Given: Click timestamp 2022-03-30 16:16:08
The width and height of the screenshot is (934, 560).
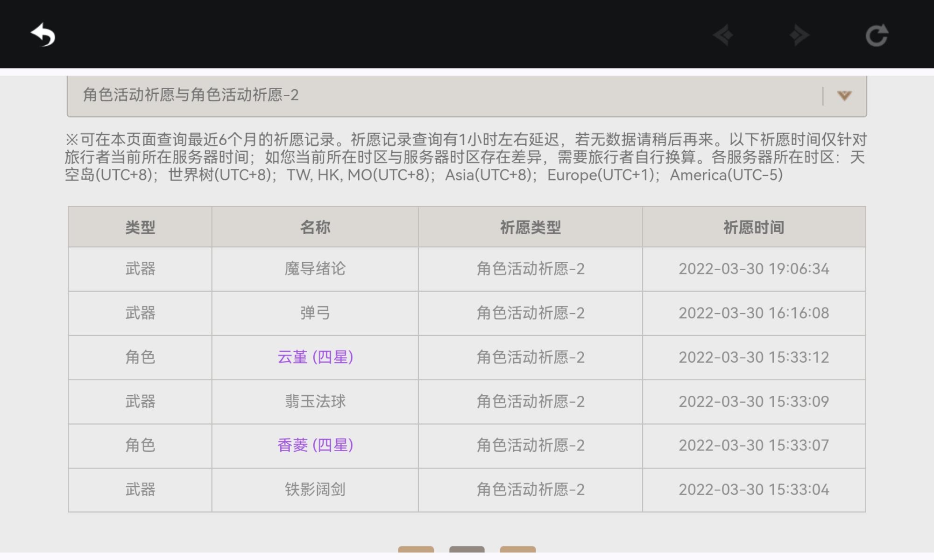Looking at the screenshot, I should (x=754, y=313).
